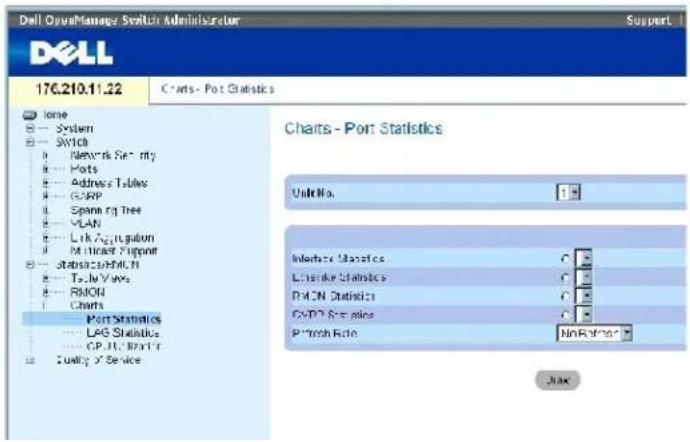
Task: Select the Interface Statistics radio button
Action: [566, 259]
